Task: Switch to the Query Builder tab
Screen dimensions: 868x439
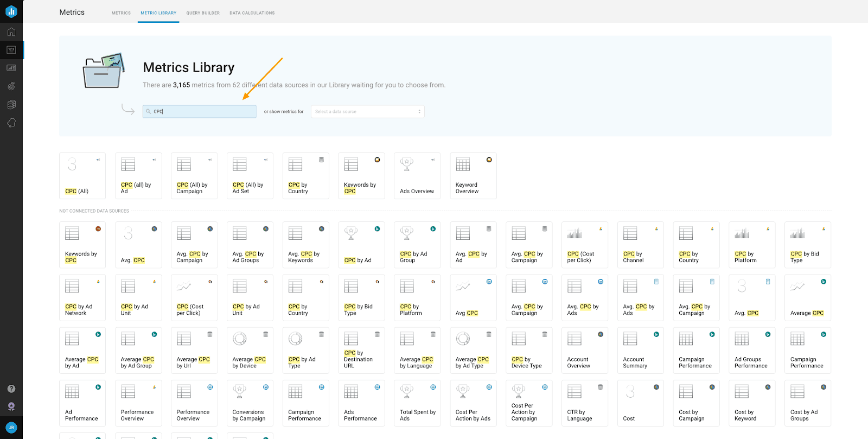Action: click(203, 13)
